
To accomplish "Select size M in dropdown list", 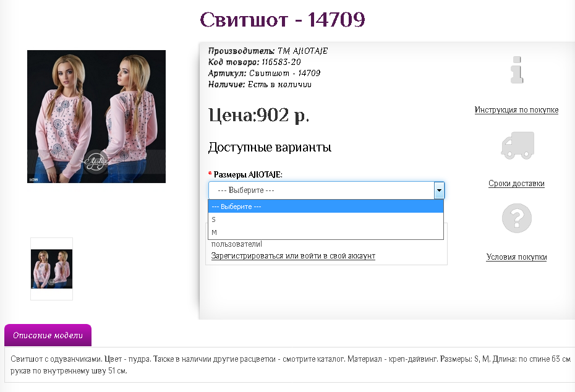I will [326, 232].
